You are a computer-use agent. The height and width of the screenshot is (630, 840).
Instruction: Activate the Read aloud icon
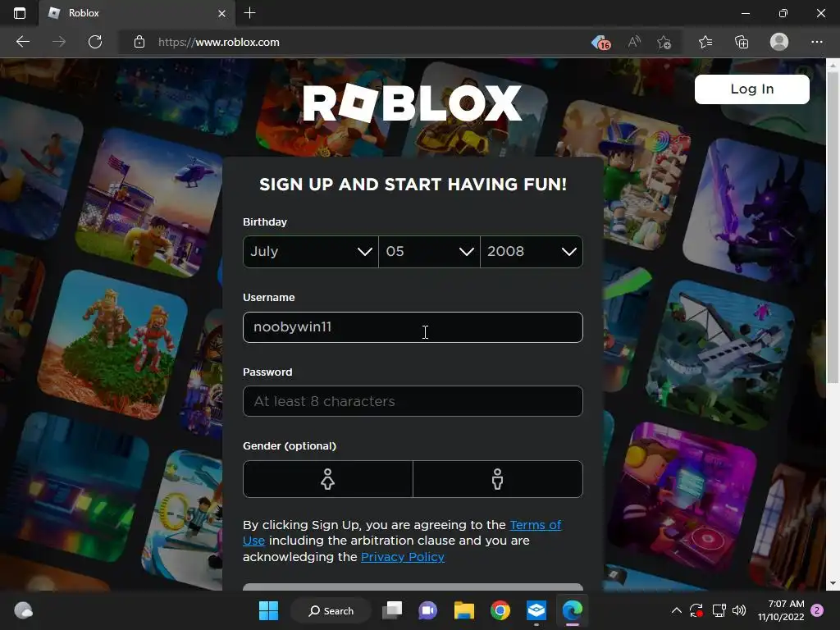pos(634,42)
